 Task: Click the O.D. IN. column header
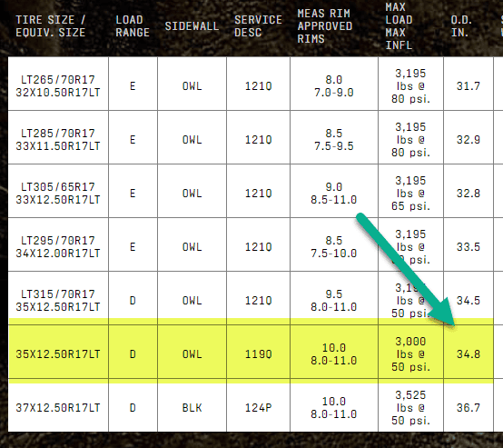point(461,26)
